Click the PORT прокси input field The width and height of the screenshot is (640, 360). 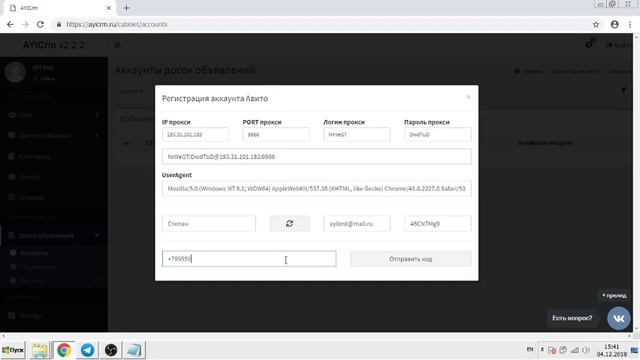point(276,134)
